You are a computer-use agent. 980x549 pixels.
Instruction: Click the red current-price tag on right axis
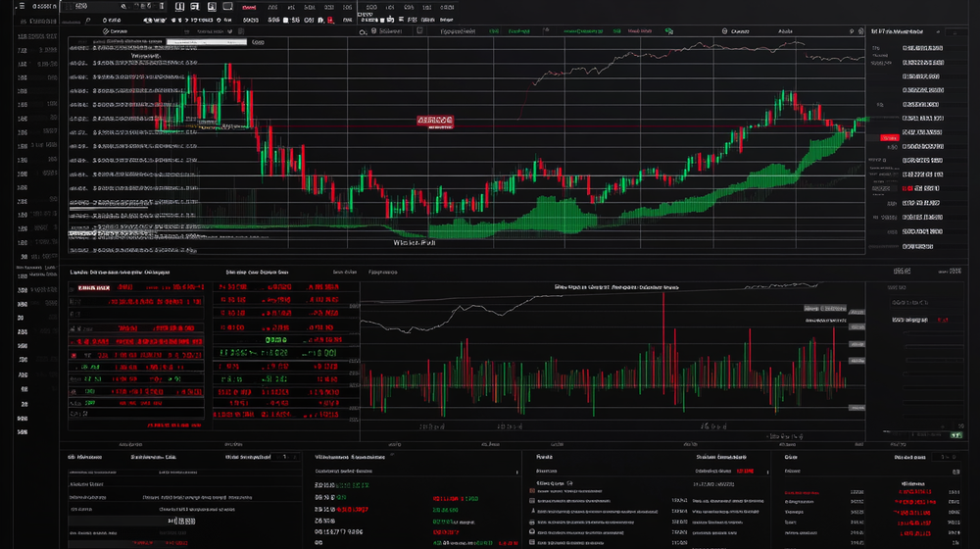(889, 135)
